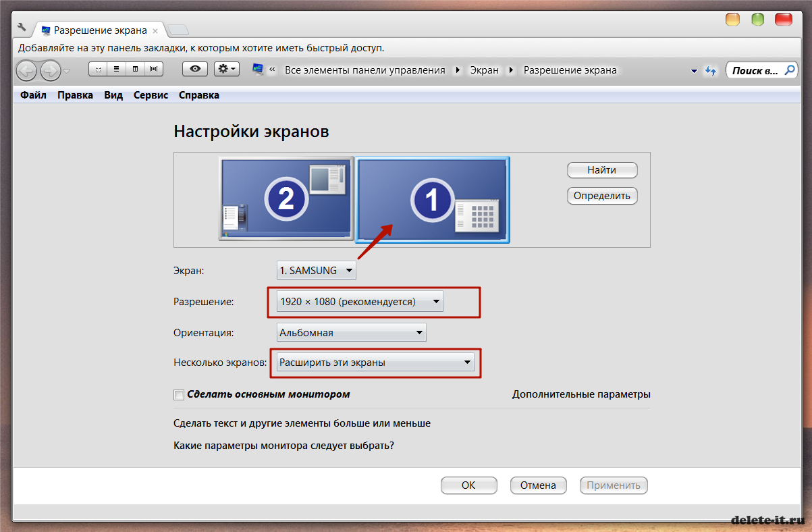Image resolution: width=812 pixels, height=532 pixels.
Task: Click the double chevron in breadcrumb
Action: [273, 70]
